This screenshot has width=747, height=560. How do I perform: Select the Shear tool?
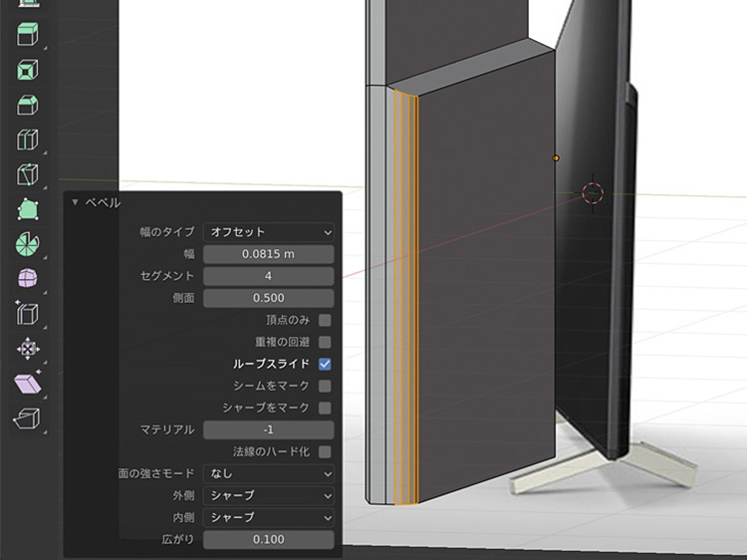click(28, 384)
